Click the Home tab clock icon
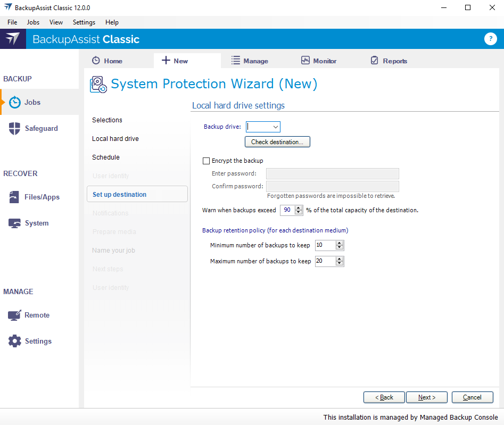 click(96, 61)
